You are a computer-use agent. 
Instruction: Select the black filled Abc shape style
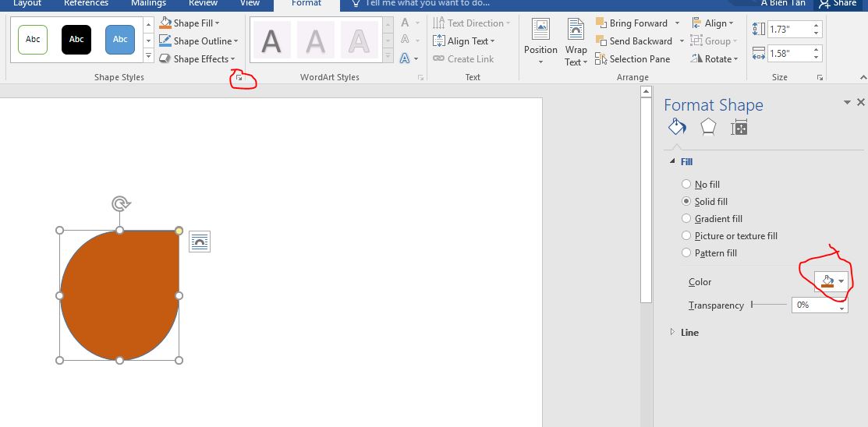[76, 39]
